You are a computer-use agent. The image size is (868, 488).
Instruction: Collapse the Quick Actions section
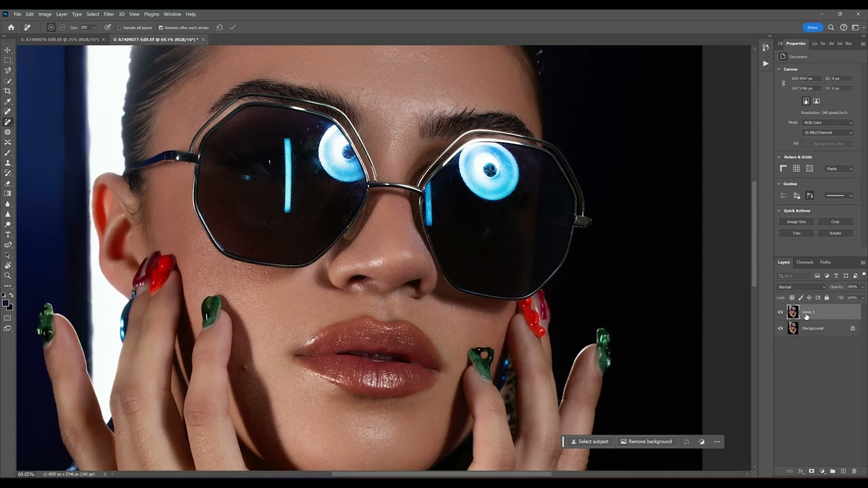tap(778, 211)
